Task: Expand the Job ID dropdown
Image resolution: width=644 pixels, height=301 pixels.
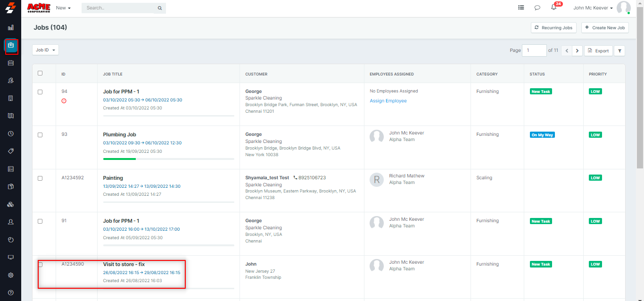Action: pos(45,50)
